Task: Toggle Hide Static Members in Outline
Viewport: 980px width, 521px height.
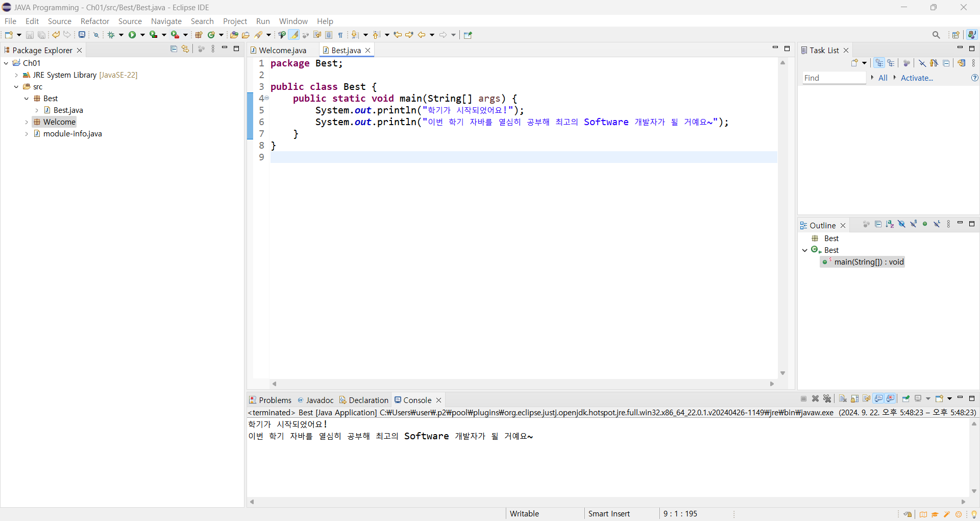Action: (914, 224)
